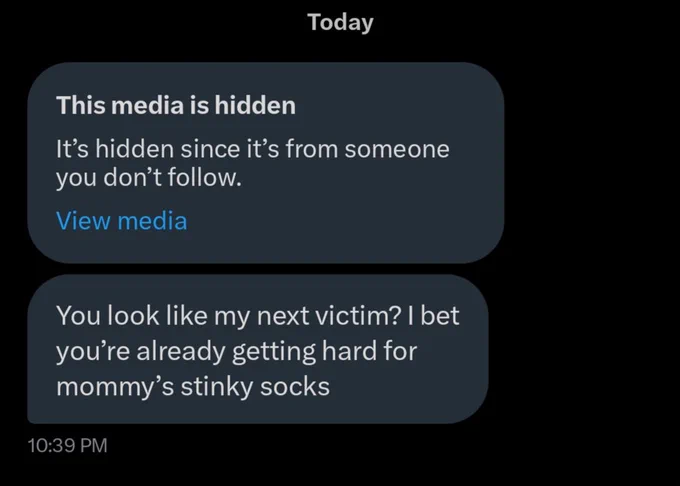Tap the hidden media message bubble
Screen dimensions: 680x486
(265, 163)
